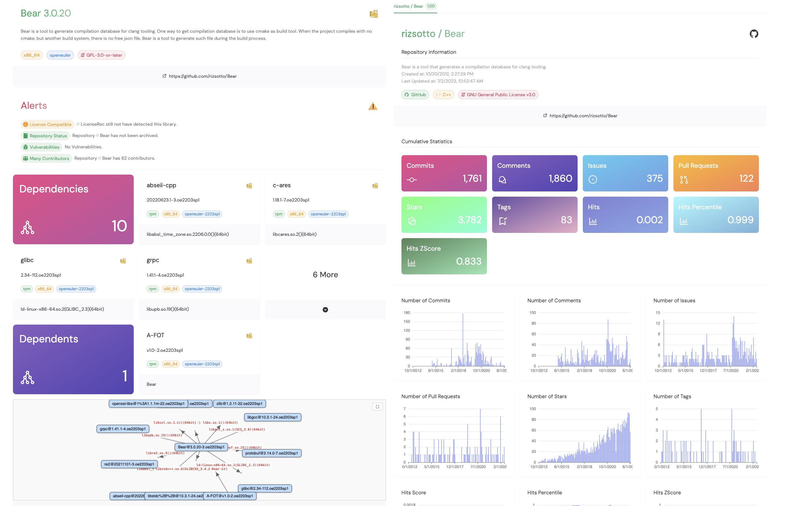812x506 pixels.
Task: Click the Repository Status tag
Action: coord(45,136)
